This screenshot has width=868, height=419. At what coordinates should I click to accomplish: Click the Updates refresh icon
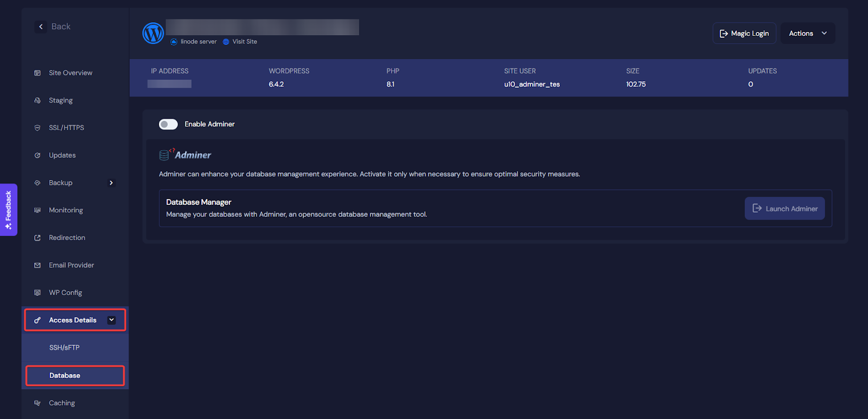pos(37,156)
